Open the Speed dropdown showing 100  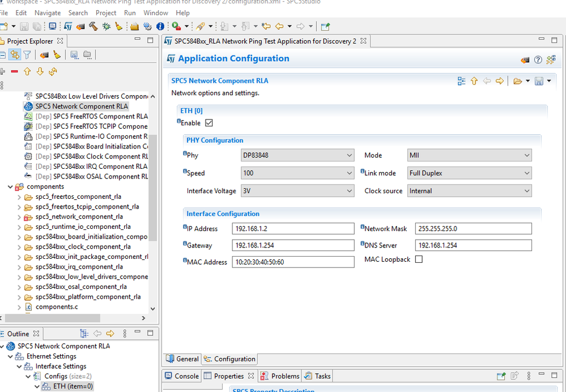[297, 173]
